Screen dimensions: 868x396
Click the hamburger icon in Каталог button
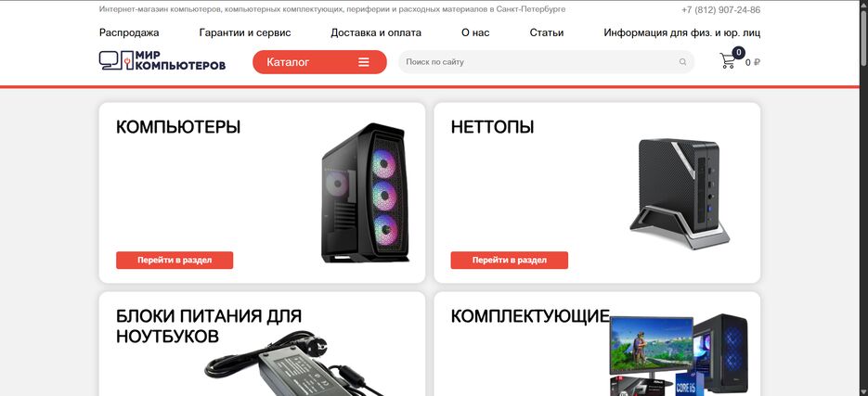point(364,62)
